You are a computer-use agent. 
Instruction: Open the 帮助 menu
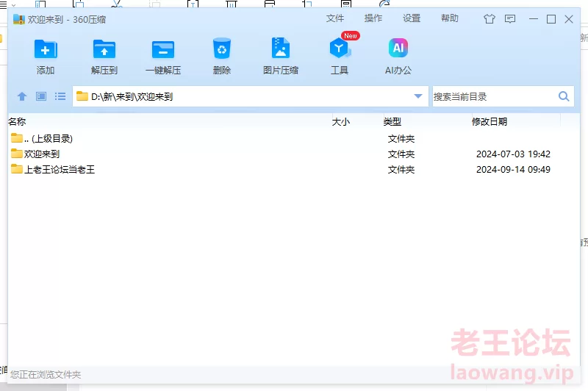coord(450,18)
